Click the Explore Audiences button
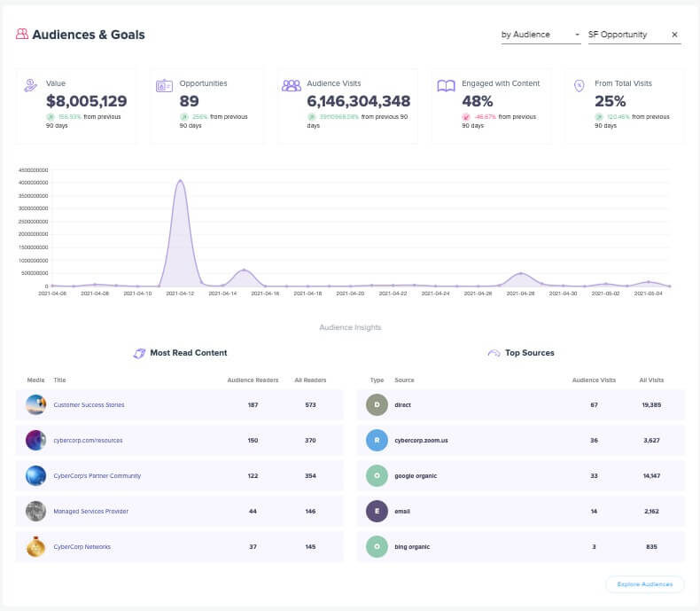This screenshot has height=611, width=700. click(645, 584)
